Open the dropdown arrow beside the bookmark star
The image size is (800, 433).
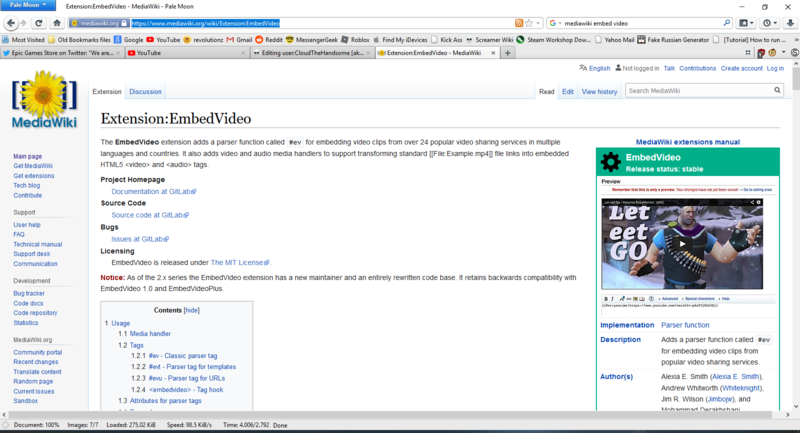[x=538, y=23]
